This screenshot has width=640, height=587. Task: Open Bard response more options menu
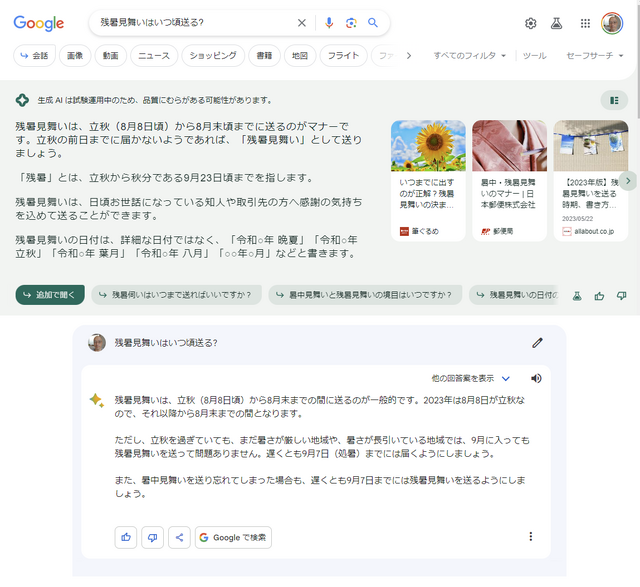pos(530,537)
